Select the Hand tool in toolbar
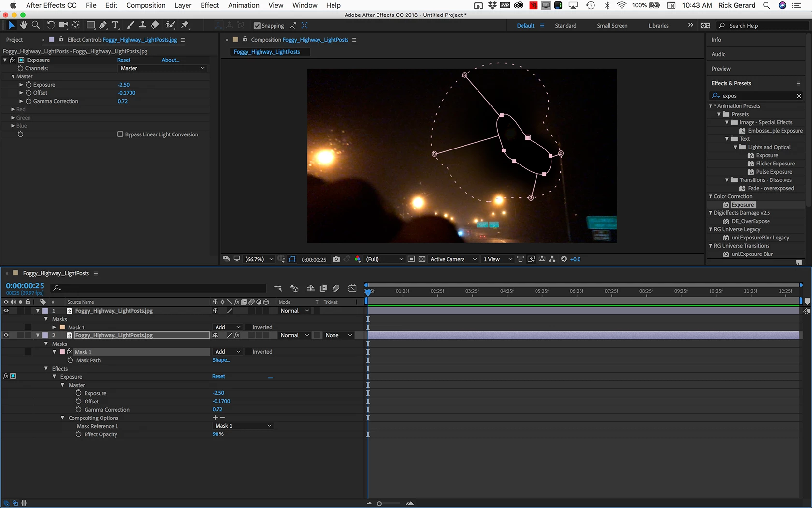Image resolution: width=812 pixels, height=508 pixels. (x=23, y=25)
